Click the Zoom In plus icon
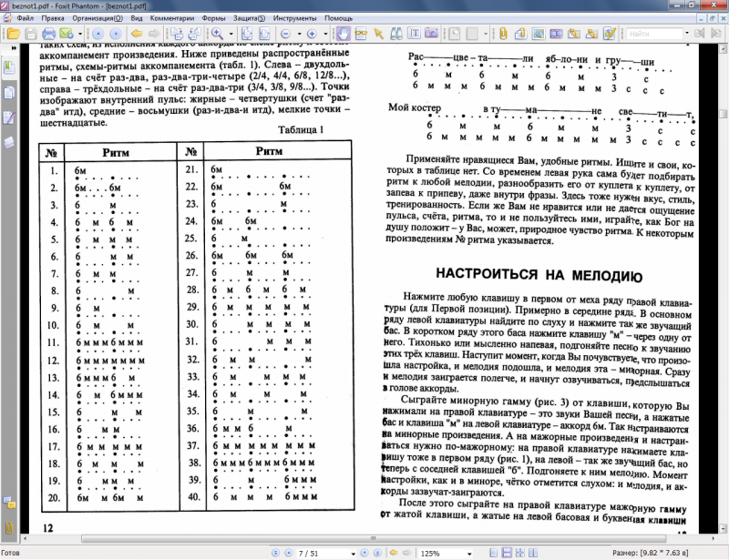 click(312, 34)
